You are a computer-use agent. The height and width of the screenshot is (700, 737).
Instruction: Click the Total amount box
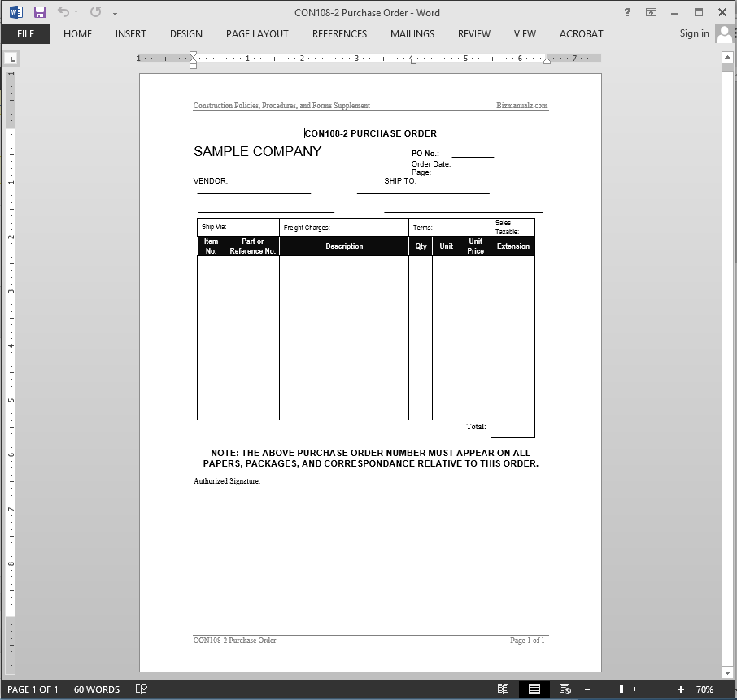[512, 429]
